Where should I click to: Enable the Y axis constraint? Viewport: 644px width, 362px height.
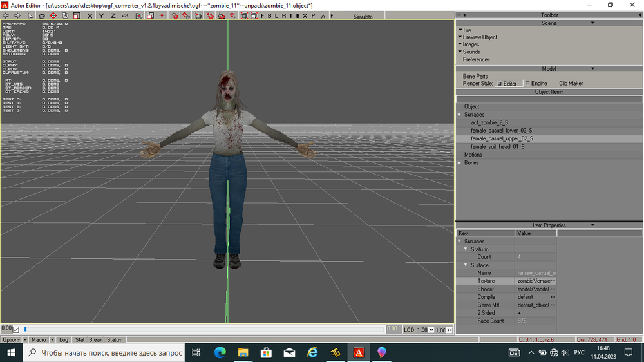[x=102, y=16]
